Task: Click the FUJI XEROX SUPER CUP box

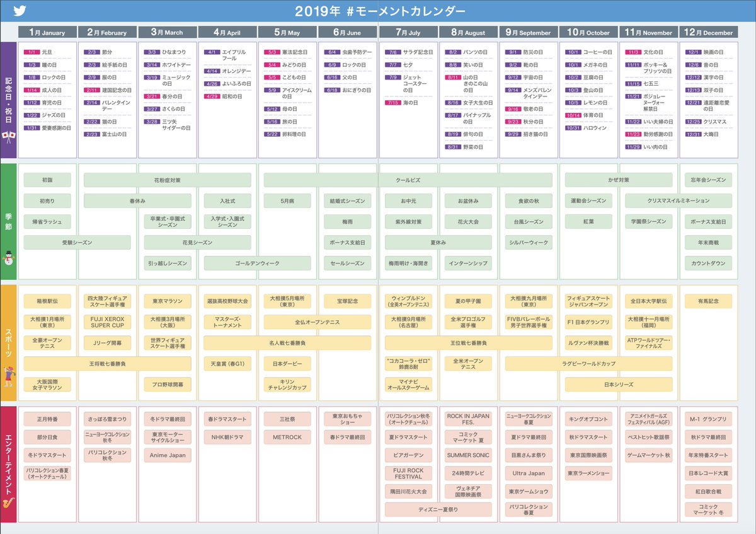Action: pyautogui.click(x=107, y=322)
